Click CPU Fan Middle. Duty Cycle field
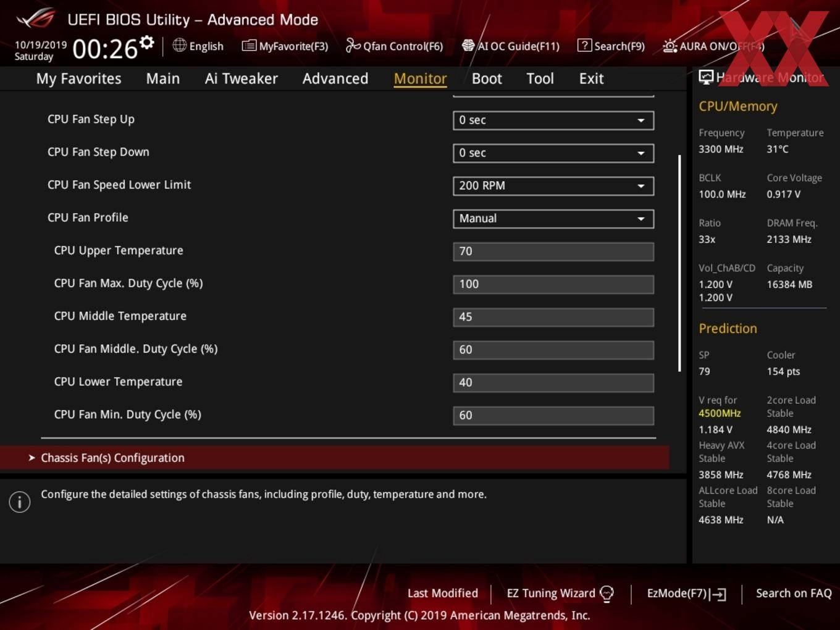The height and width of the screenshot is (630, 840). tap(553, 350)
